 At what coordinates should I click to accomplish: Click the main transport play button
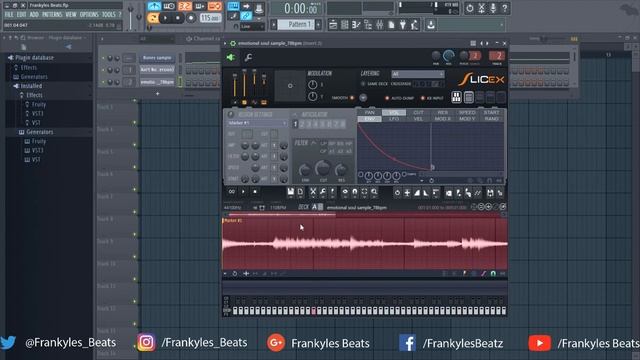pyautogui.click(x=165, y=18)
